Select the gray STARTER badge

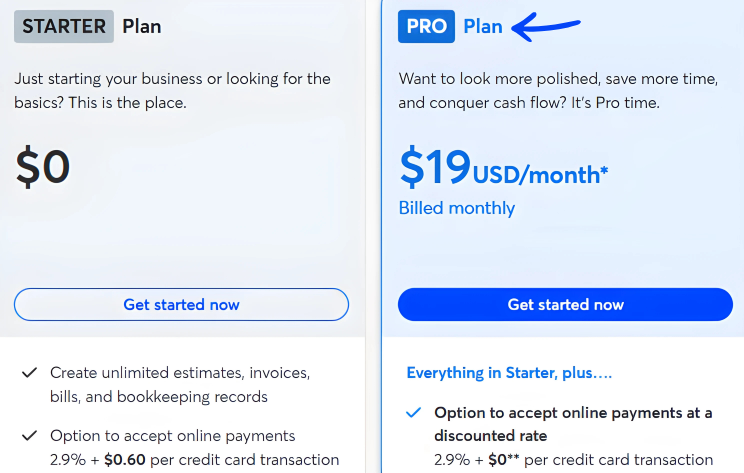63,27
